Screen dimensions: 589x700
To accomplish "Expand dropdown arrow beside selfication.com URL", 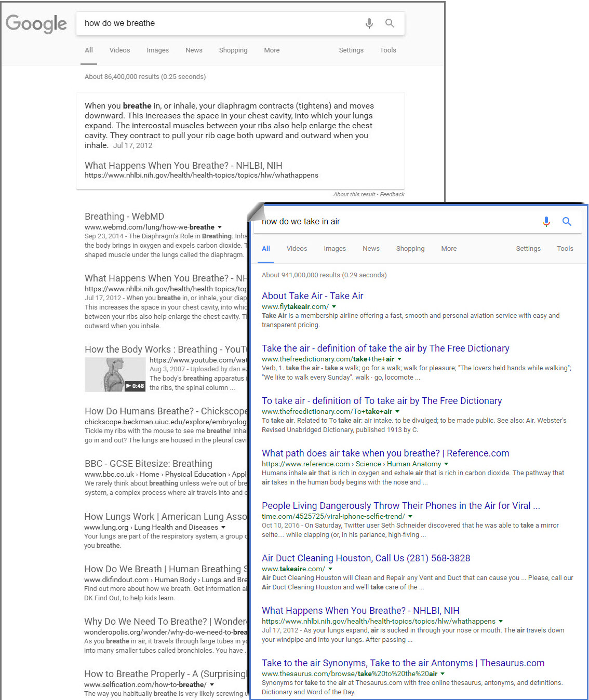I will pos(211,685).
